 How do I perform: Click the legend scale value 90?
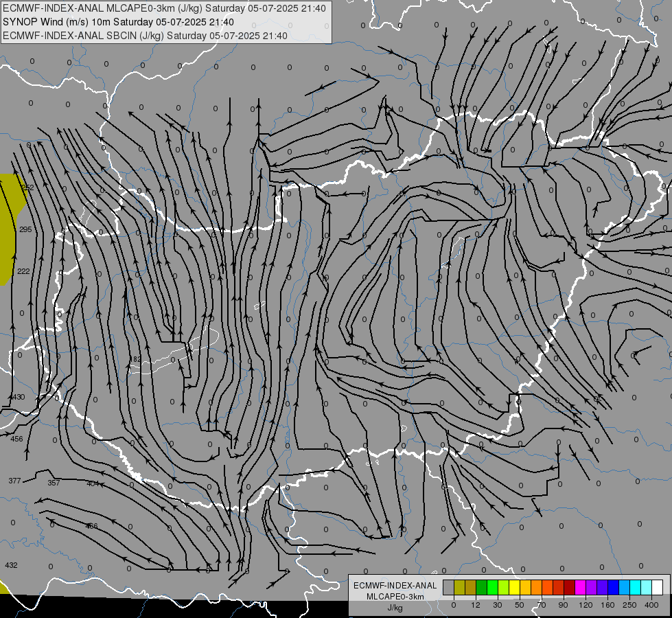pyautogui.click(x=563, y=606)
